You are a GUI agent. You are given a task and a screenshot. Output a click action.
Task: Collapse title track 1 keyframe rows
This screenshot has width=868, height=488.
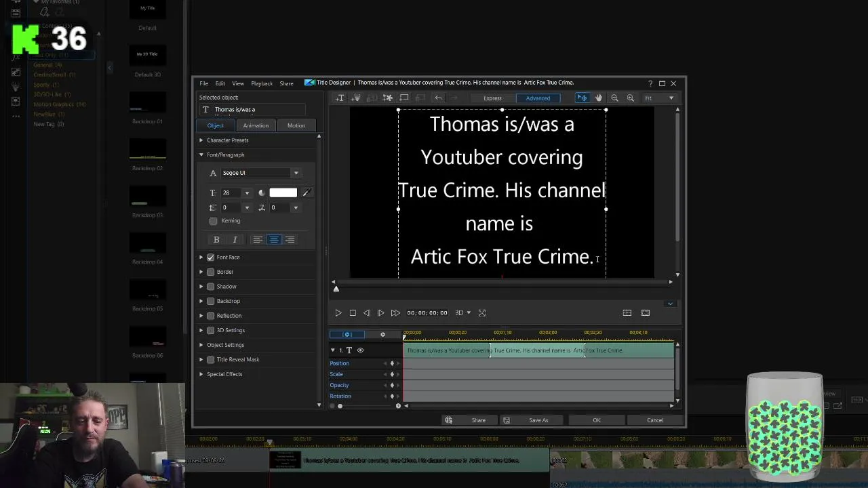point(332,350)
